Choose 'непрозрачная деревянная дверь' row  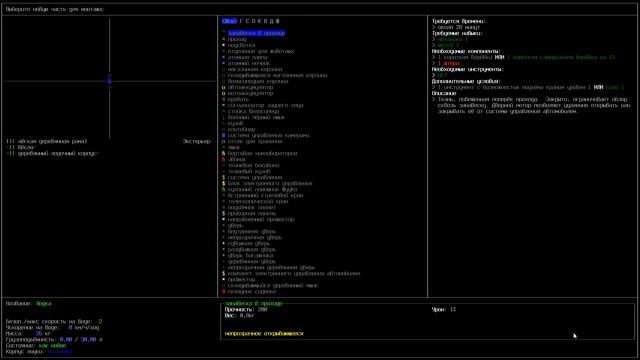271,267
